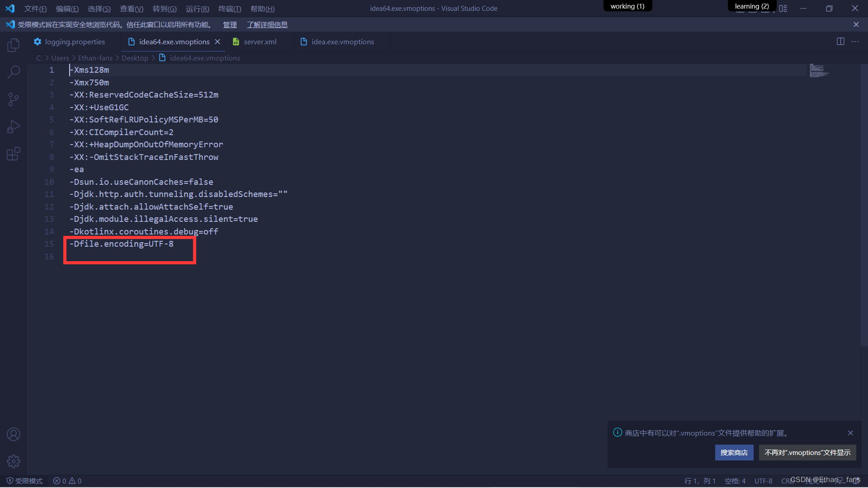The height and width of the screenshot is (488, 868).
Task: Open the Run and Debug icon
Action: (x=13, y=127)
